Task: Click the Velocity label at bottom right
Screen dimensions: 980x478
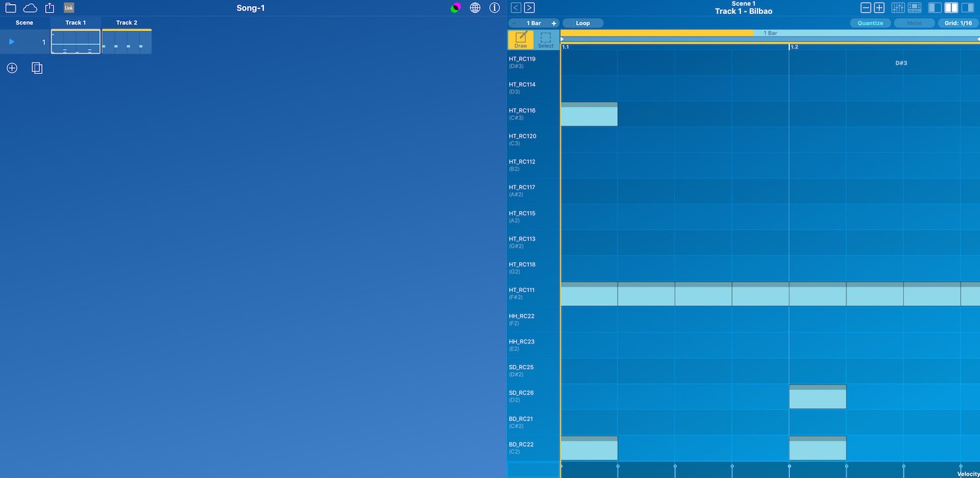Action: click(968, 474)
